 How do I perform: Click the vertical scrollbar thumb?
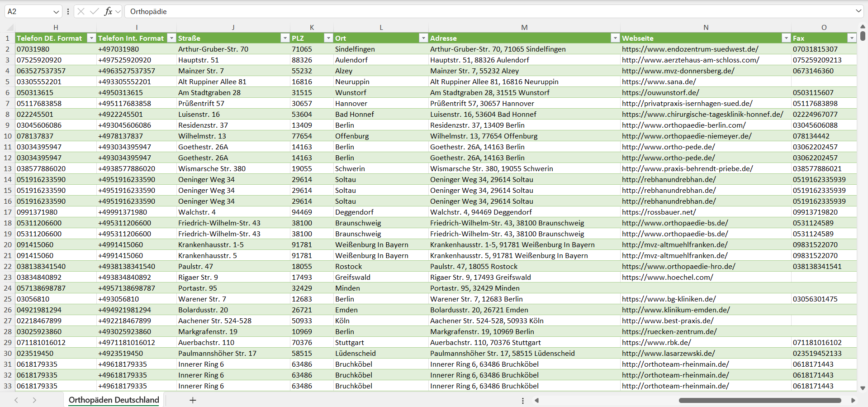tap(863, 36)
